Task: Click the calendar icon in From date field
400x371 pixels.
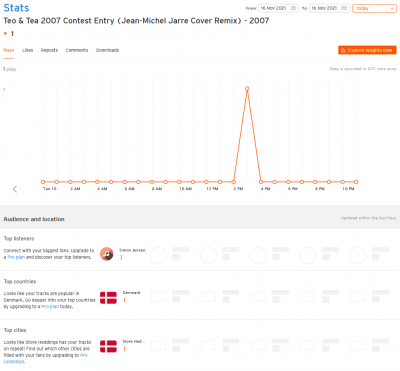Action: [293, 8]
